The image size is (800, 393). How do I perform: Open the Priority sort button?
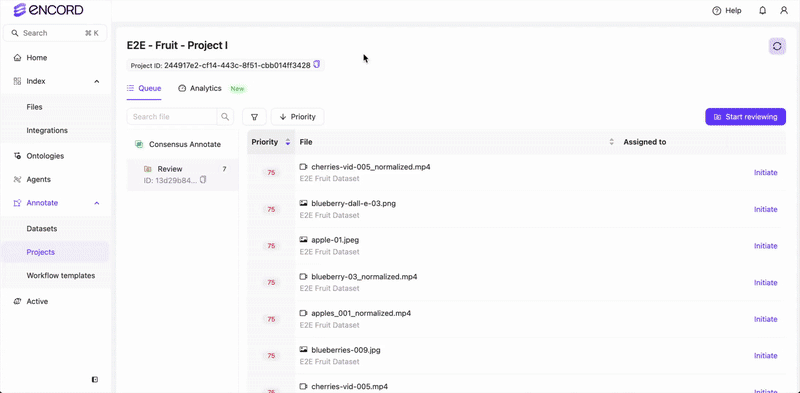click(297, 116)
